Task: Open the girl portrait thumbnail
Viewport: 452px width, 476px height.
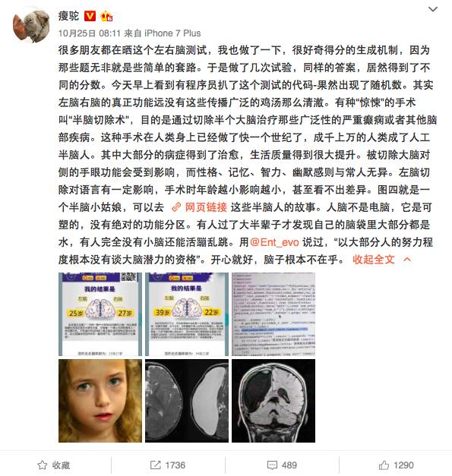Action: coord(100,401)
